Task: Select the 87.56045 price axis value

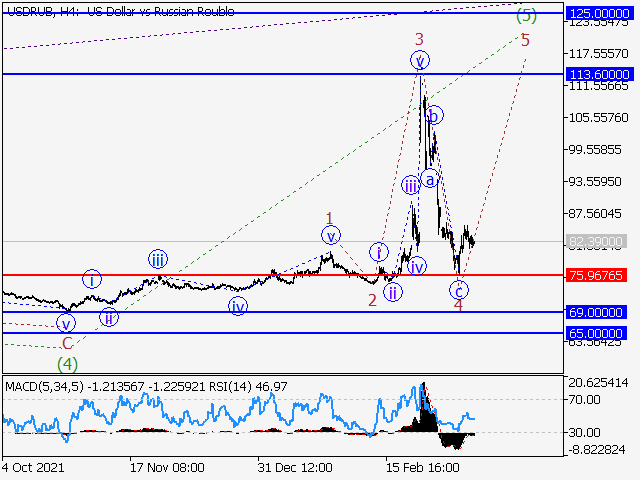Action: (595, 213)
